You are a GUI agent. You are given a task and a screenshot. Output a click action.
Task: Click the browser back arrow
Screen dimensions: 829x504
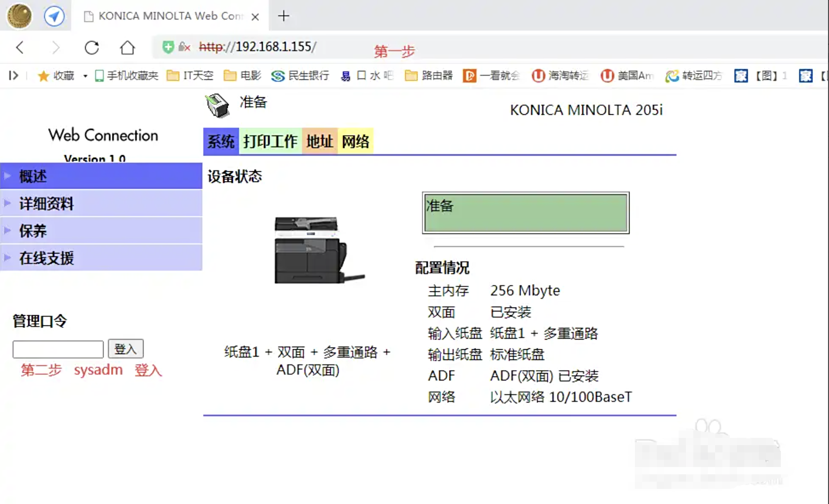point(20,47)
